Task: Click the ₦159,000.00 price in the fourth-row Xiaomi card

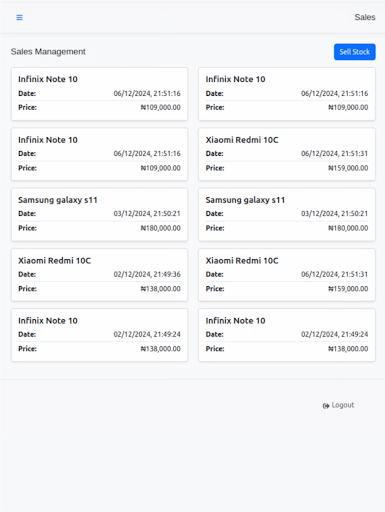Action: click(348, 289)
